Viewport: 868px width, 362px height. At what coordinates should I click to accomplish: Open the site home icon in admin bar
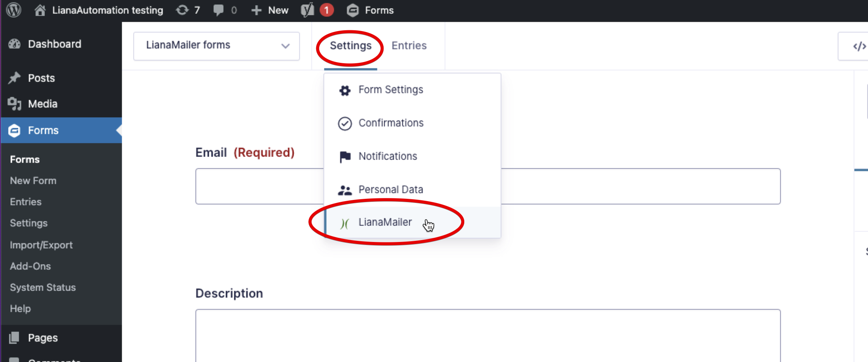(x=40, y=10)
